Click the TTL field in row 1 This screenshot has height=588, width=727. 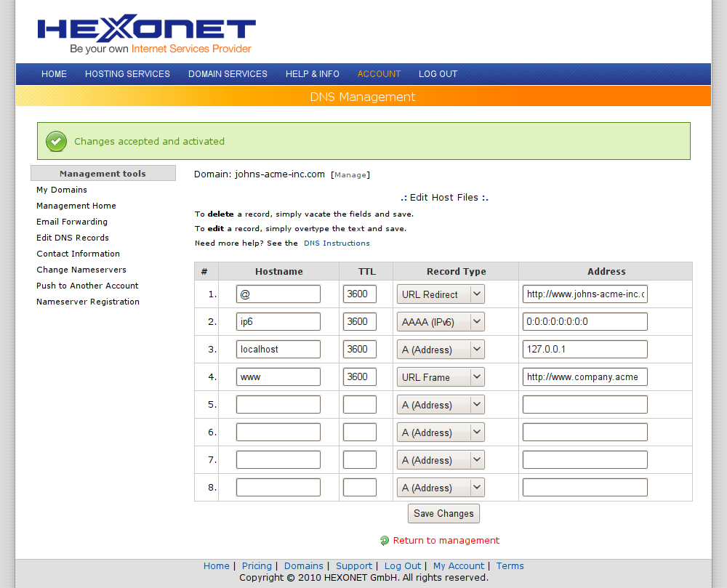coord(360,294)
